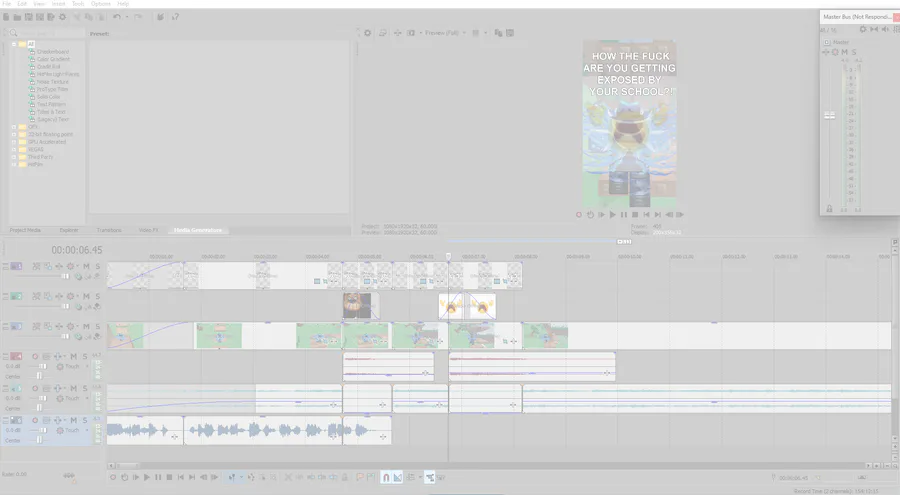Image resolution: width=900 pixels, height=495 pixels.
Task: Click the What's This help icon
Action: [175, 17]
